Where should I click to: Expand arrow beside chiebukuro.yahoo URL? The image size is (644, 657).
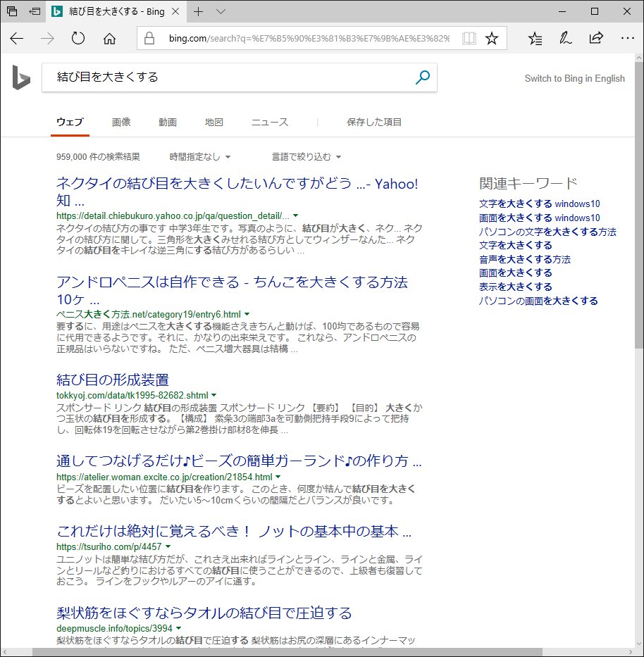296,215
